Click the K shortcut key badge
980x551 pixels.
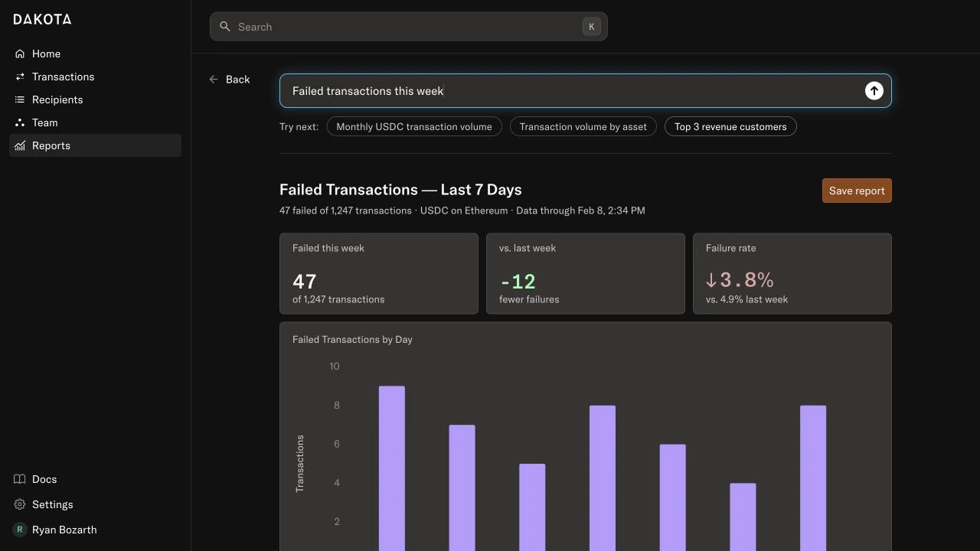pyautogui.click(x=591, y=27)
